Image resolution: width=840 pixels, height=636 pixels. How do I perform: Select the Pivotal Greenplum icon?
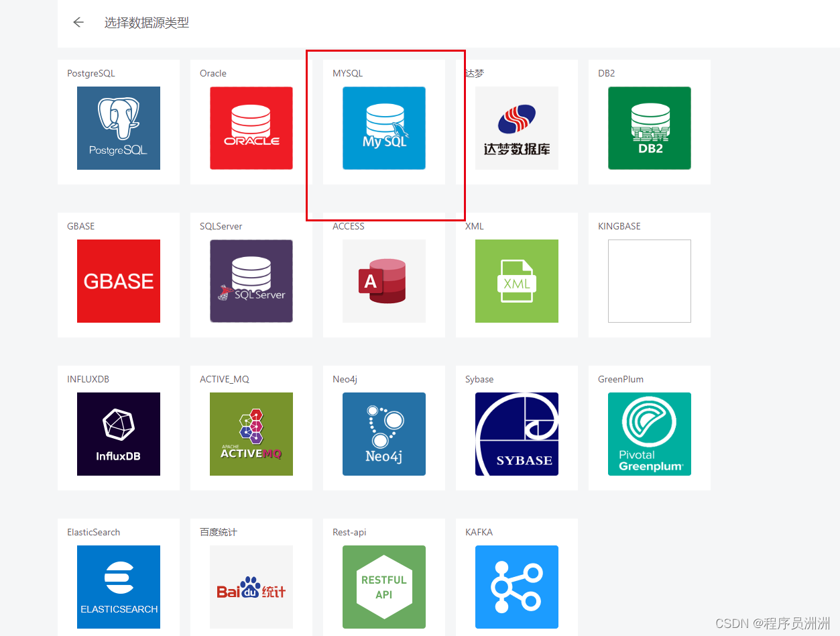[650, 434]
